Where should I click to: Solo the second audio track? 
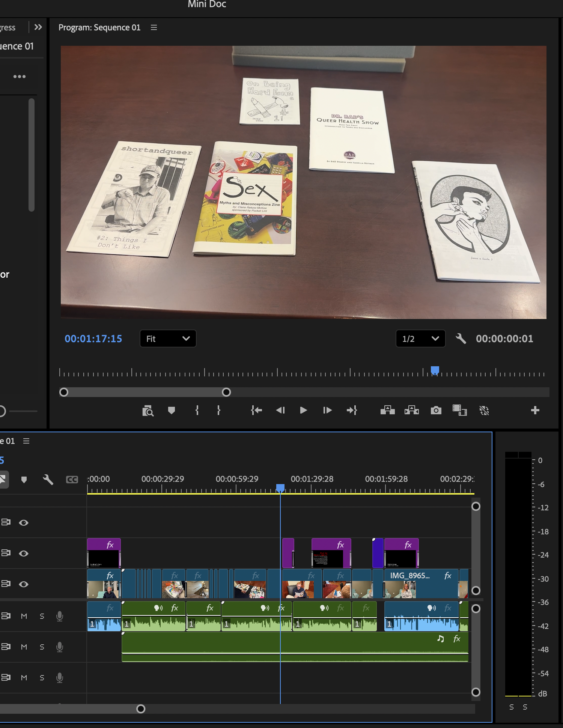pyautogui.click(x=42, y=647)
